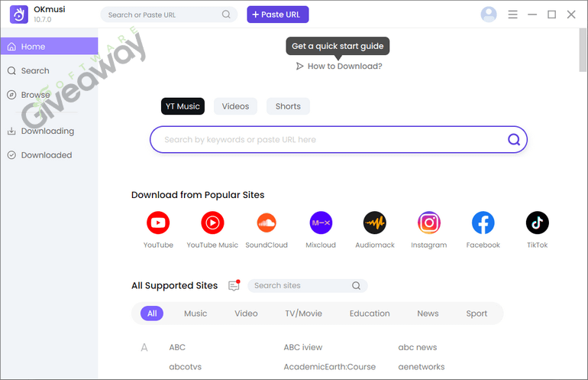Open the YouTube Music site icon
This screenshot has width=588, height=380.
tap(212, 223)
